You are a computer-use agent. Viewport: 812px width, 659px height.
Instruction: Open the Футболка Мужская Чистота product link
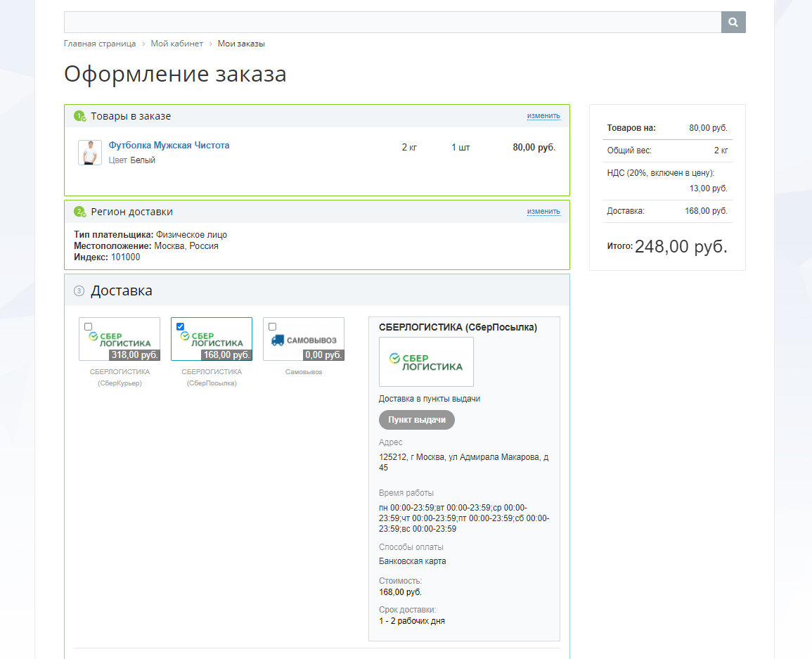(169, 145)
